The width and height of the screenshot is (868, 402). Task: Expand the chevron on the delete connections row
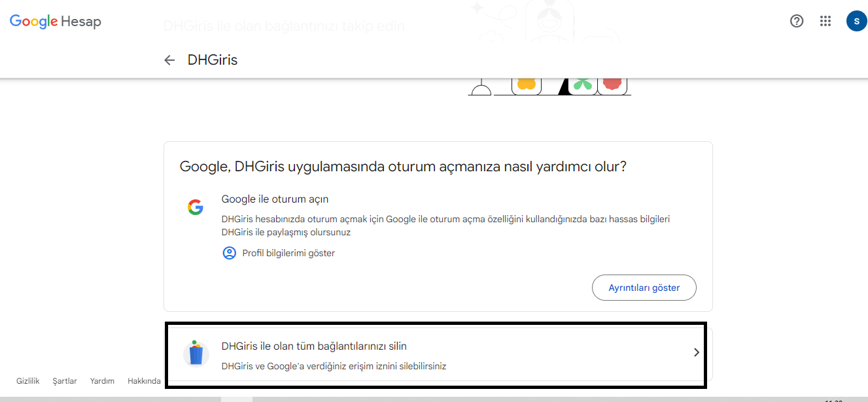coord(695,352)
